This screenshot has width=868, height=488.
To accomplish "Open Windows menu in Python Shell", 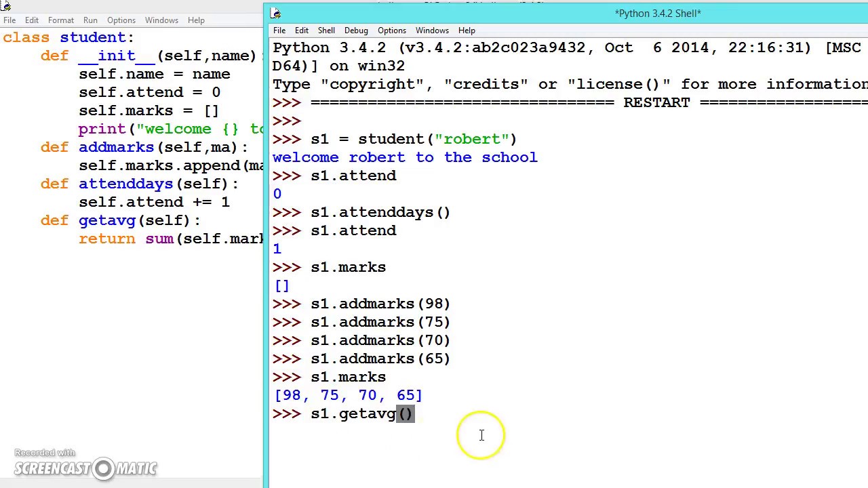I will click(x=432, y=30).
